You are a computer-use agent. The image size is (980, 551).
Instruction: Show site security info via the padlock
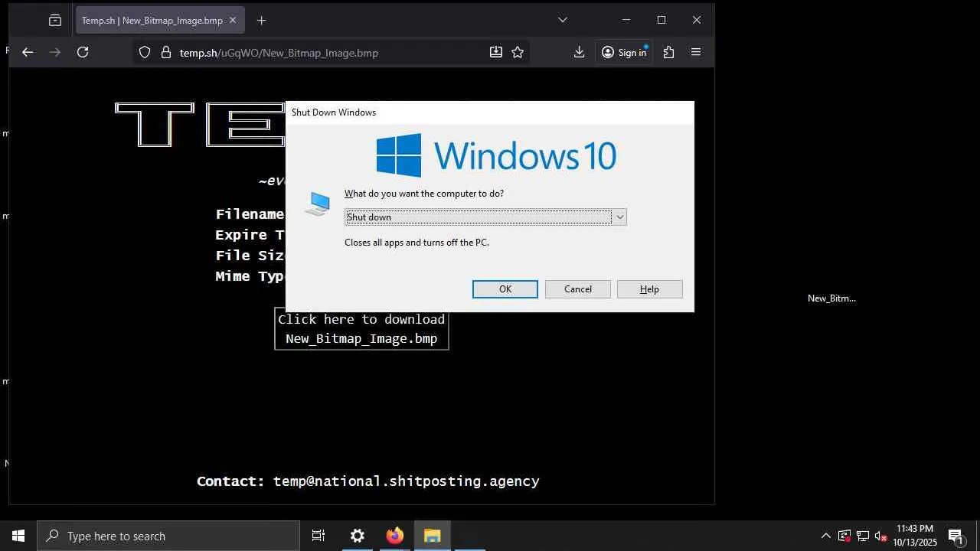165,53
